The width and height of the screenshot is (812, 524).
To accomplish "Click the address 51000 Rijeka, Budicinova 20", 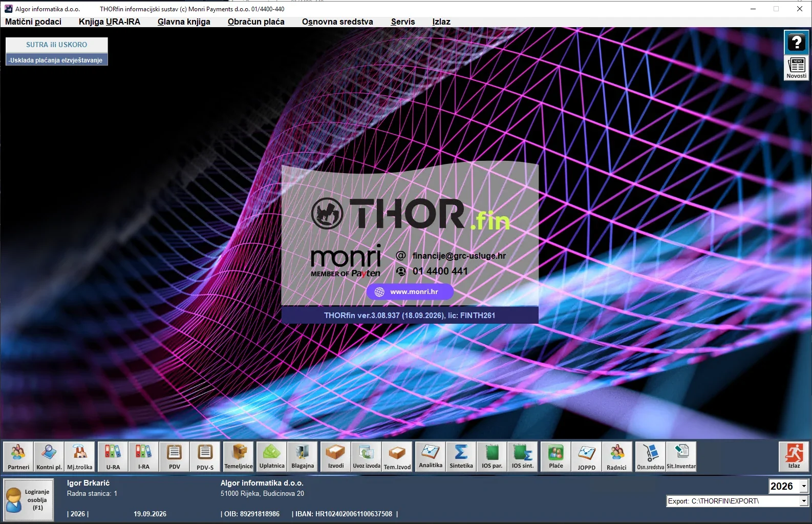I will click(x=262, y=493).
